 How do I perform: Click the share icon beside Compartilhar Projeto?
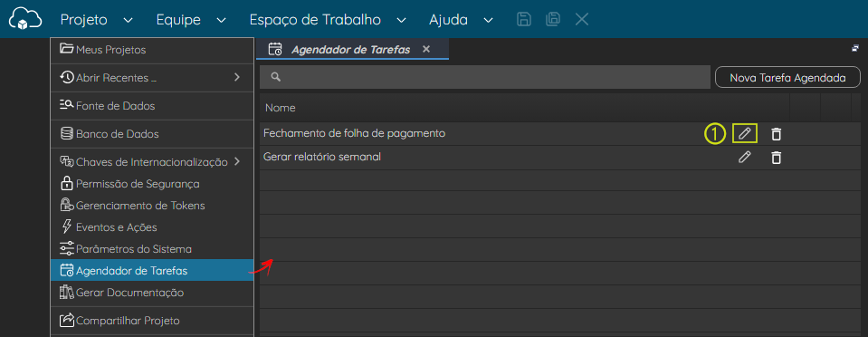coord(66,320)
